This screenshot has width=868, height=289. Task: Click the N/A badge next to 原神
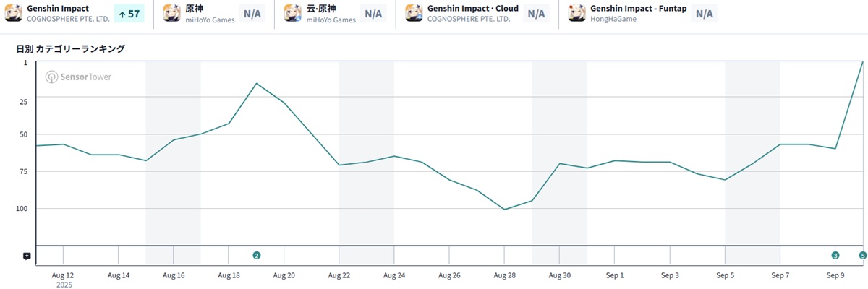[x=252, y=14]
